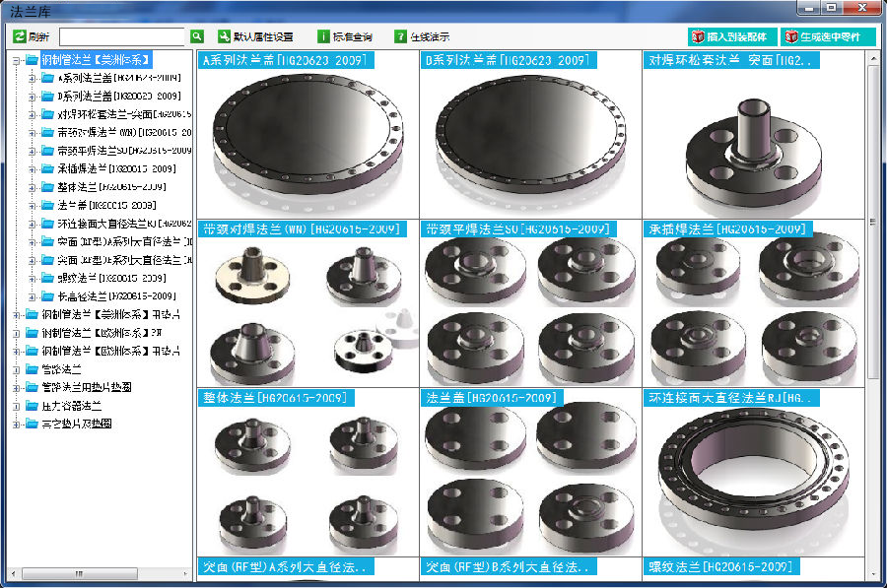Viewport: 887px width, 588px height.
Task: Click the green refresh (刷新) icon
Action: [x=20, y=36]
